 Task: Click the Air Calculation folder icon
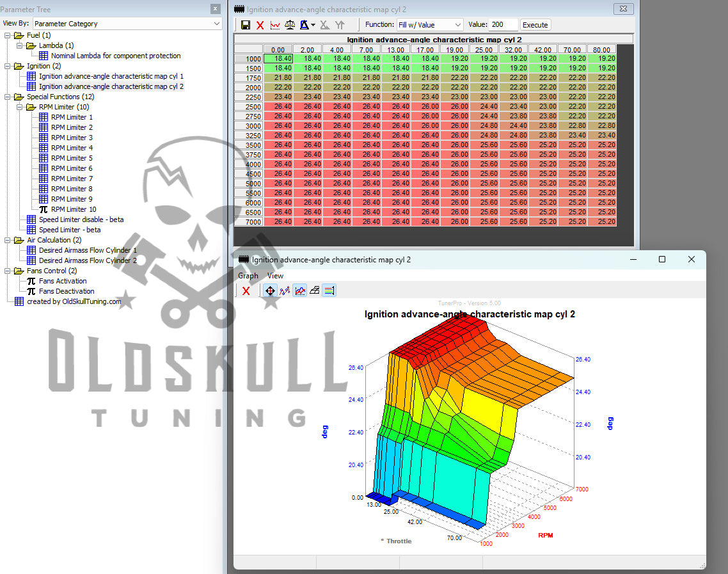(x=19, y=240)
